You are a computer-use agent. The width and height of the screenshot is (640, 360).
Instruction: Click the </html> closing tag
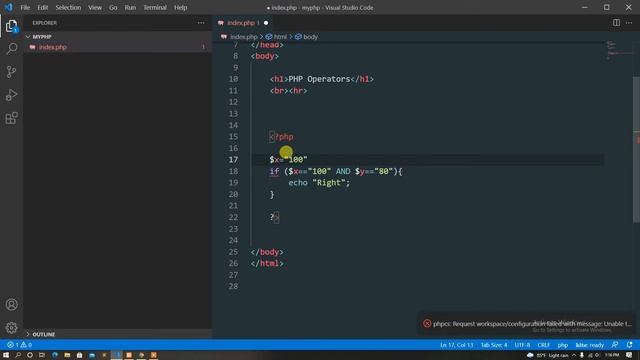tap(267, 263)
